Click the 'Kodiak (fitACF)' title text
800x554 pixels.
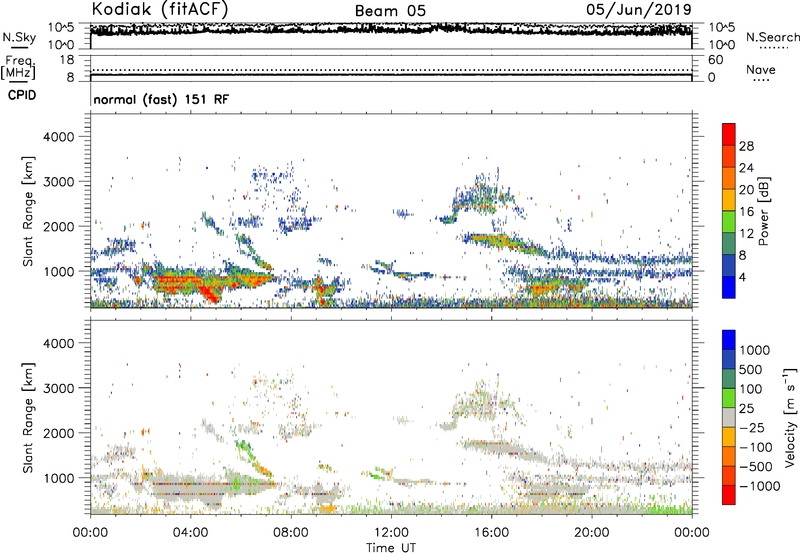tap(160, 9)
